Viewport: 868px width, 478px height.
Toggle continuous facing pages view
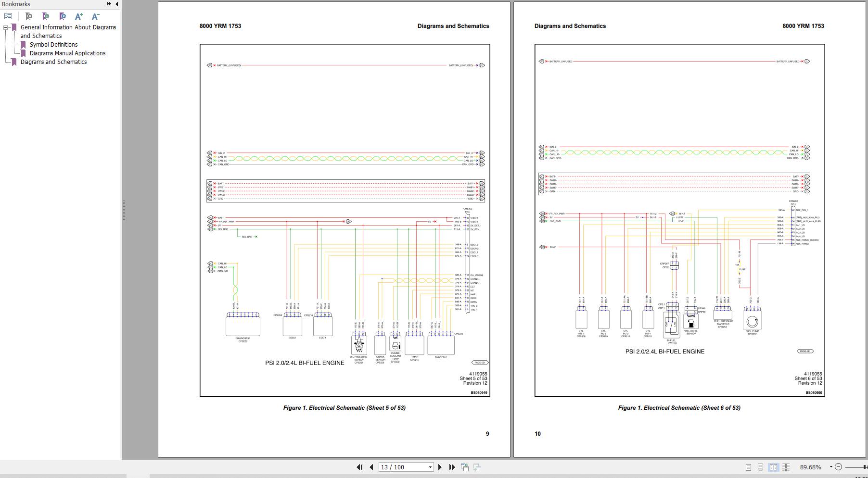point(786,467)
